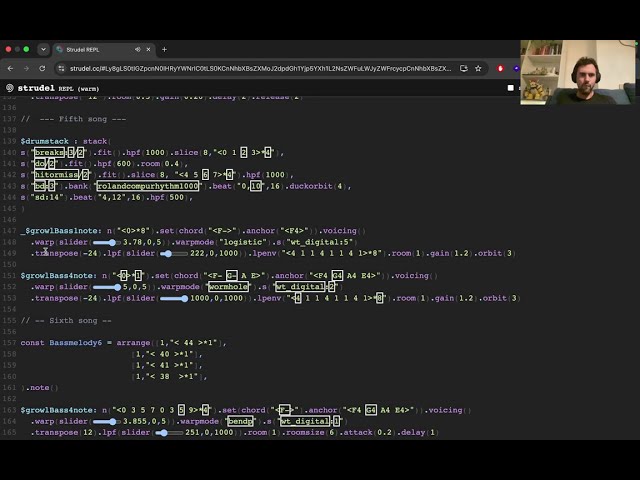Click '_$growlBass1note' on line 147
Viewport: 640px width, 480px height.
[59, 231]
